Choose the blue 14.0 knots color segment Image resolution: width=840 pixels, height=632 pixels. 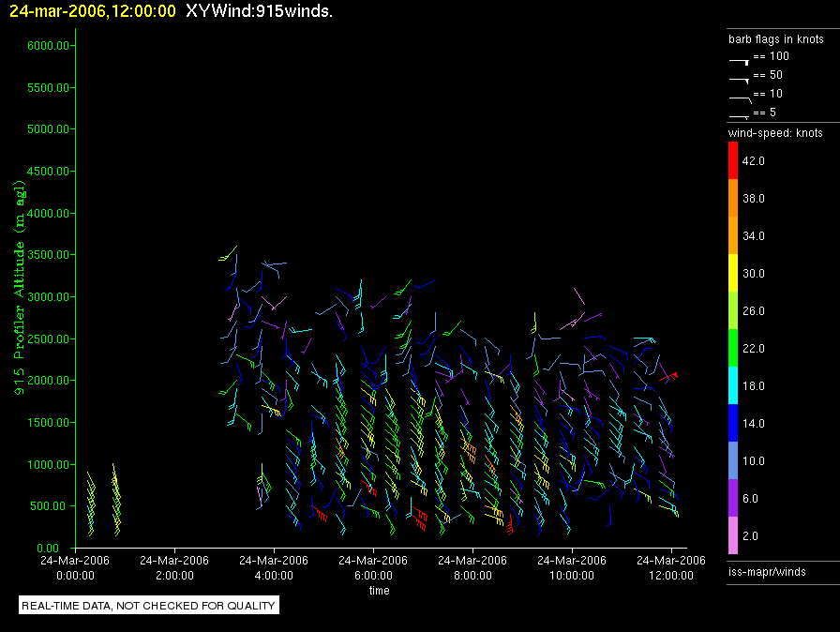733,424
